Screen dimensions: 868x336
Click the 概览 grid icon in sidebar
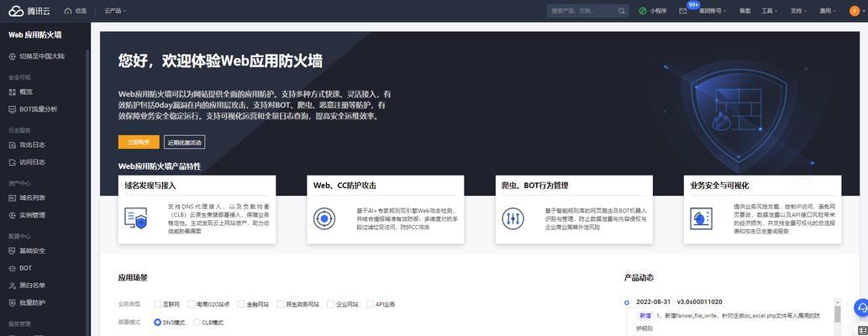pyautogui.click(x=12, y=92)
